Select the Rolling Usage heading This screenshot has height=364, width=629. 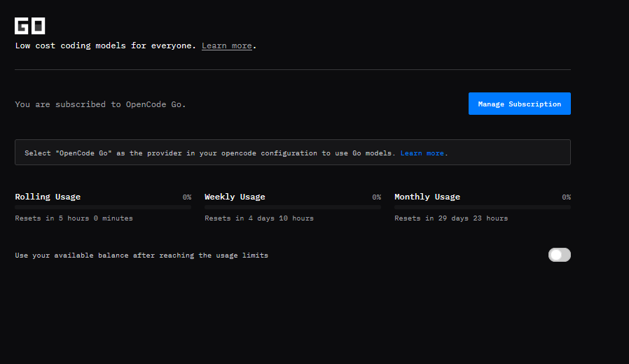(48, 197)
